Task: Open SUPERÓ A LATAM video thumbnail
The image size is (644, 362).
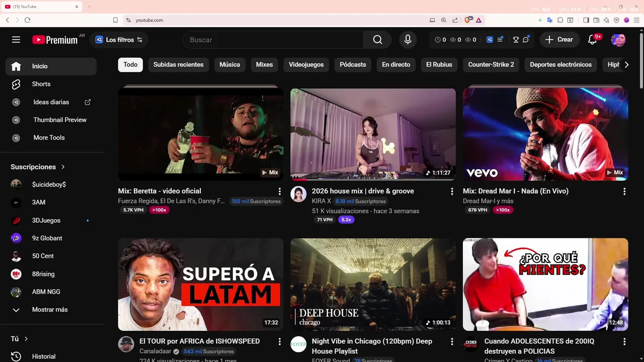Action: [201, 285]
